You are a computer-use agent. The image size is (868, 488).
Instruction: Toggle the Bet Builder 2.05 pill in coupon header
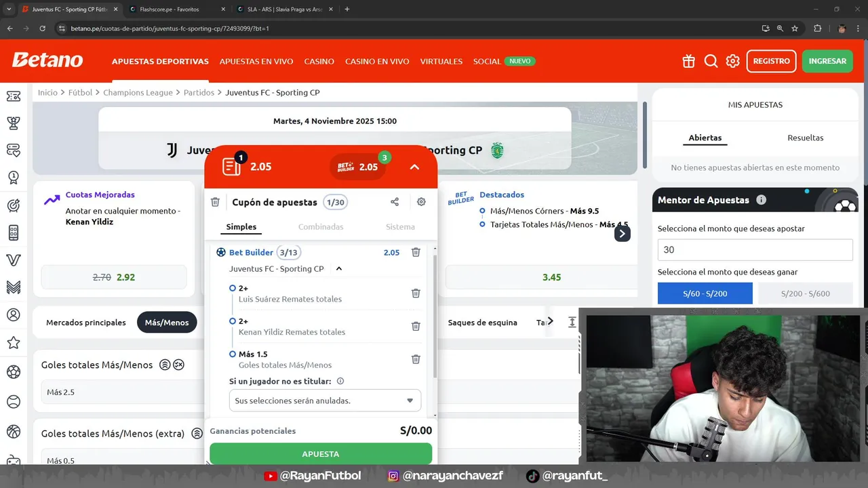click(358, 167)
